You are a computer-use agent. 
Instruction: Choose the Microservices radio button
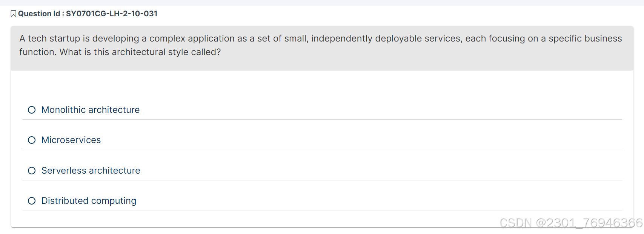[32, 140]
